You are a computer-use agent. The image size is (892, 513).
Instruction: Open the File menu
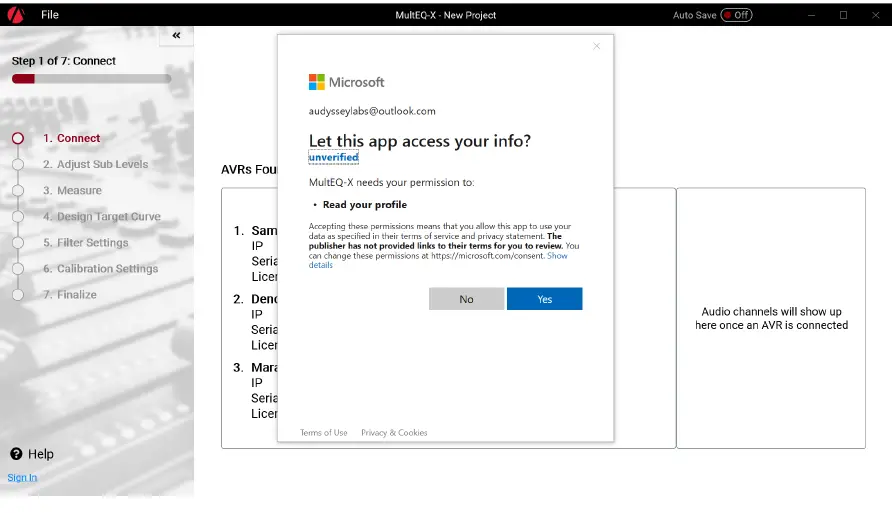click(x=49, y=15)
